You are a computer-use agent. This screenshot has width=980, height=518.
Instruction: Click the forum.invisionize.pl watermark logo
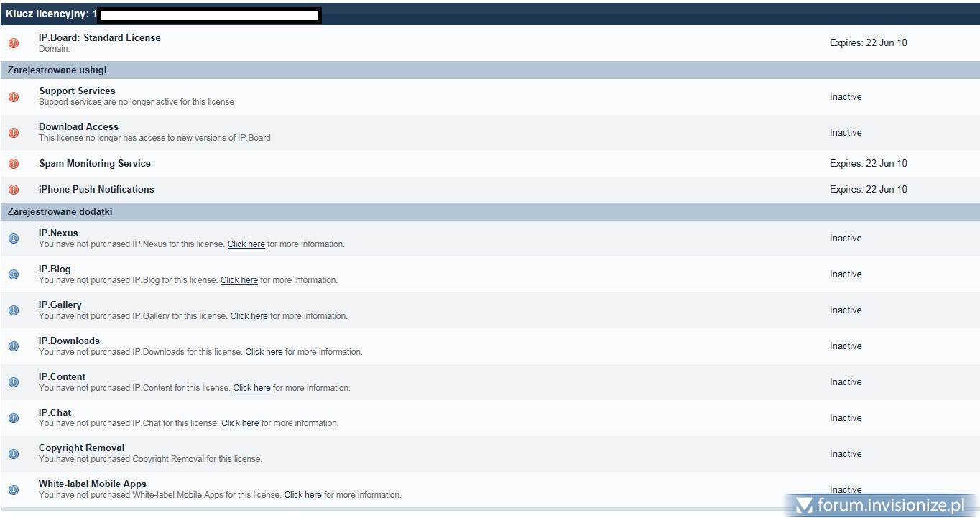pyautogui.click(x=881, y=505)
